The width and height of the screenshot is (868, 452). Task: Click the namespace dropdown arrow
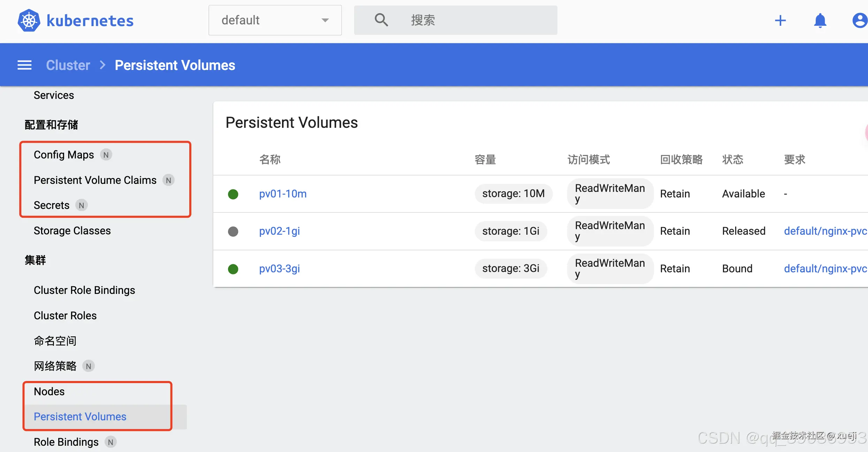325,20
